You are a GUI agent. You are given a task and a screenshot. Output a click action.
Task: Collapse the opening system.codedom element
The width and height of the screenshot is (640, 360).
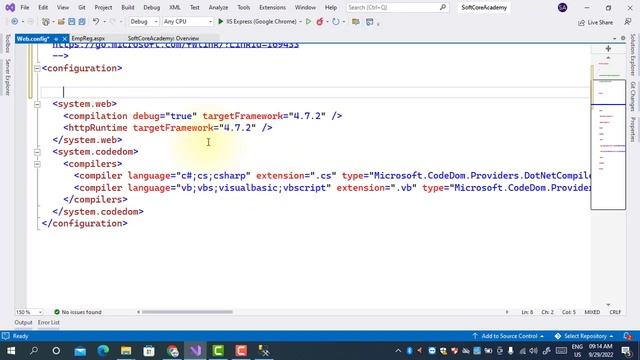click(x=37, y=152)
